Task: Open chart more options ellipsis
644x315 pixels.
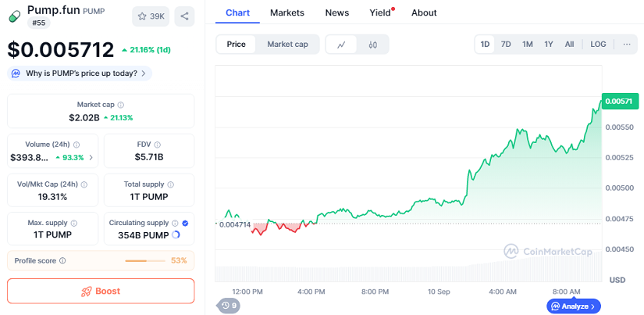Action: [627, 45]
